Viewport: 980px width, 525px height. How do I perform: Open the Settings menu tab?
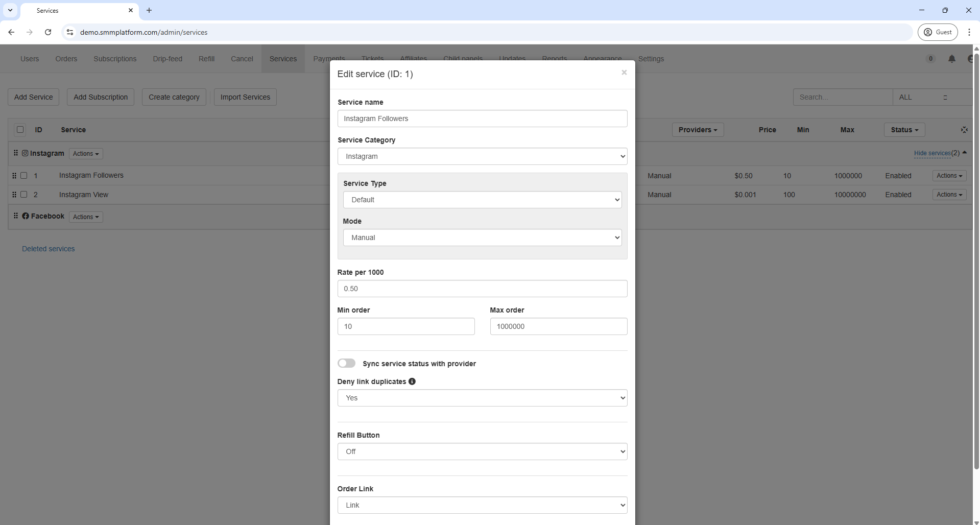click(x=651, y=59)
